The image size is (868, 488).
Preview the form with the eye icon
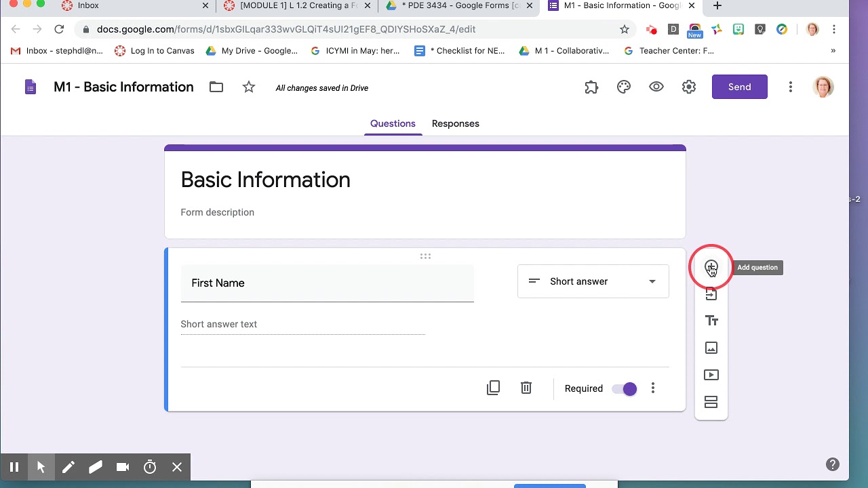656,87
